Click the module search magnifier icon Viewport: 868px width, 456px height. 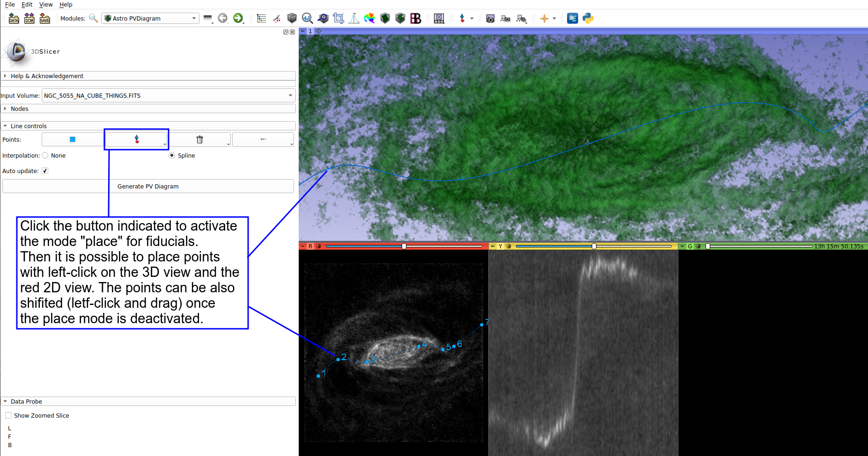point(93,18)
